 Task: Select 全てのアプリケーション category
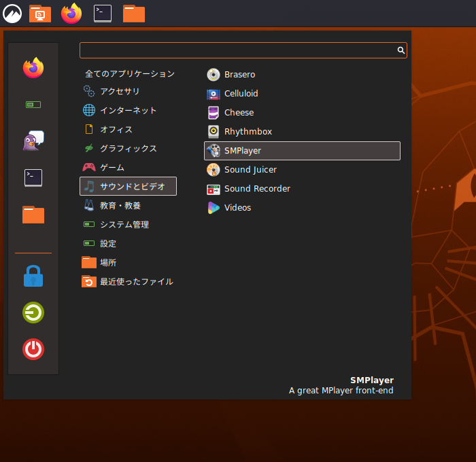pos(128,74)
